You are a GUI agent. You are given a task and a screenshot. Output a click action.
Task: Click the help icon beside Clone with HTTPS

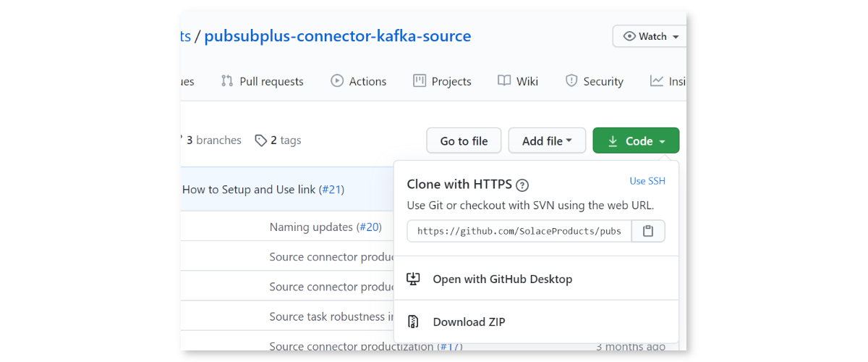(x=522, y=185)
